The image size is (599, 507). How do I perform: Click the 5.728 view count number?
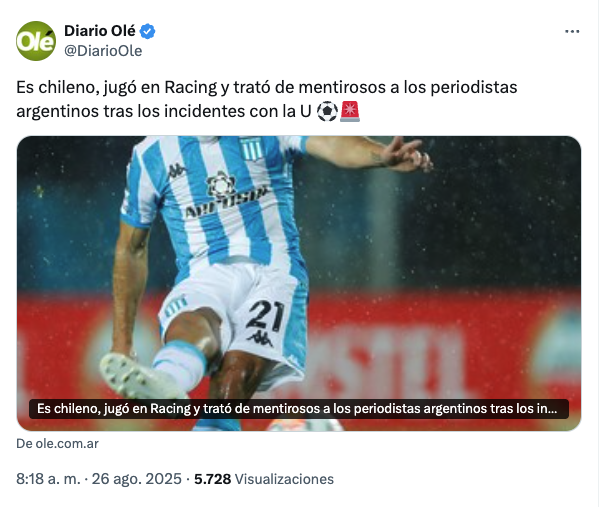pyautogui.click(x=212, y=479)
